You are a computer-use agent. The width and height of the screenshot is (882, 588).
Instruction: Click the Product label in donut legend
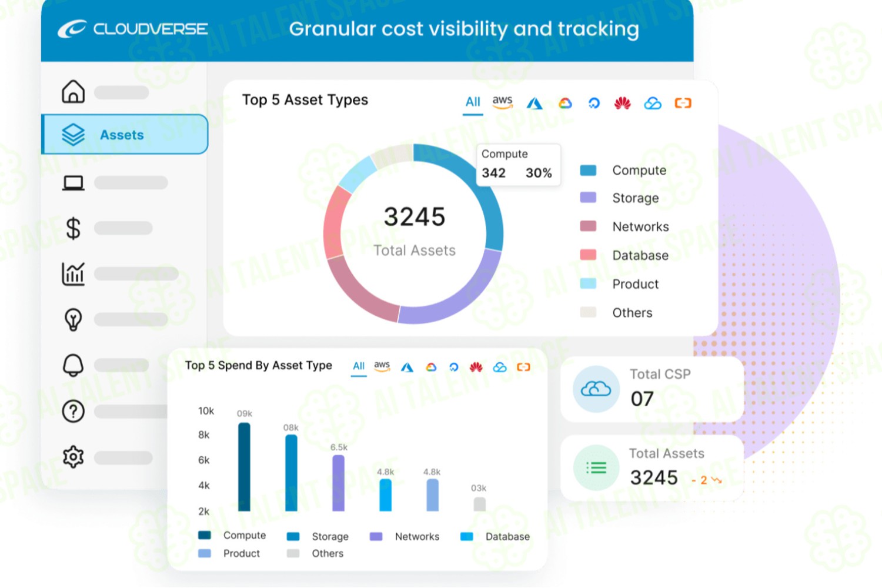coord(636,284)
